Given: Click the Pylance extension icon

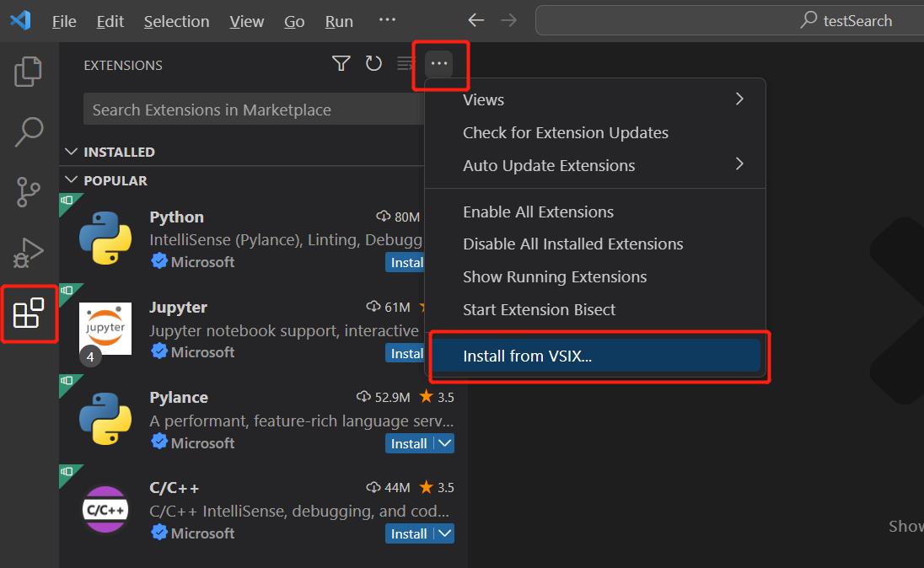Looking at the screenshot, I should tap(105, 419).
